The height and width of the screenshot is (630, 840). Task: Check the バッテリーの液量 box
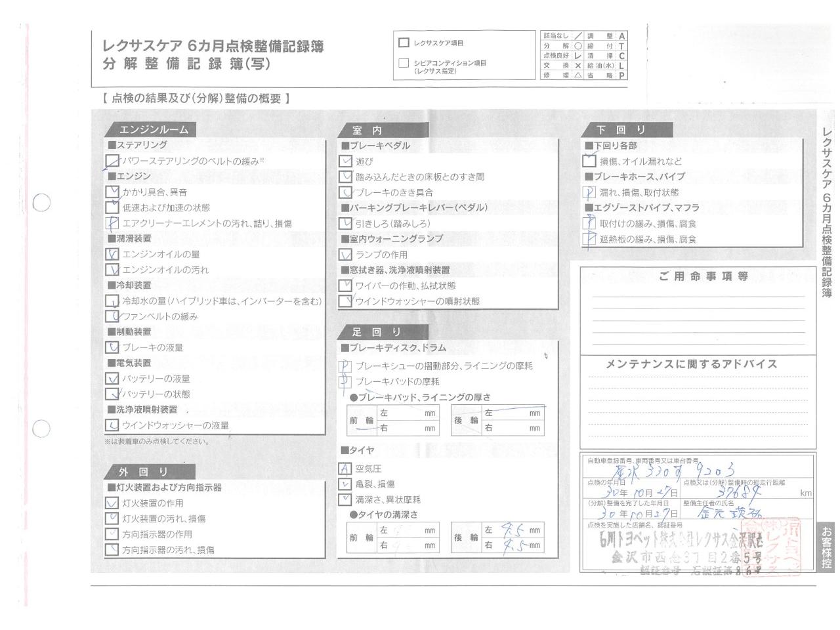pos(112,379)
